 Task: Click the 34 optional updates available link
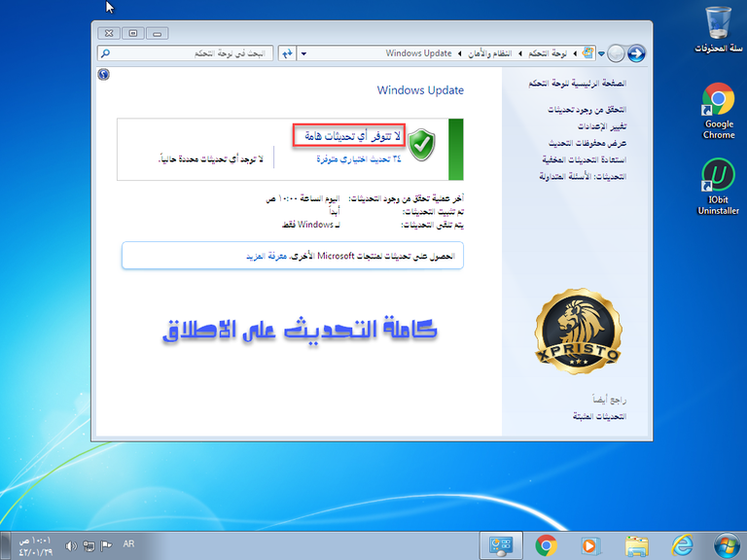tap(359, 158)
